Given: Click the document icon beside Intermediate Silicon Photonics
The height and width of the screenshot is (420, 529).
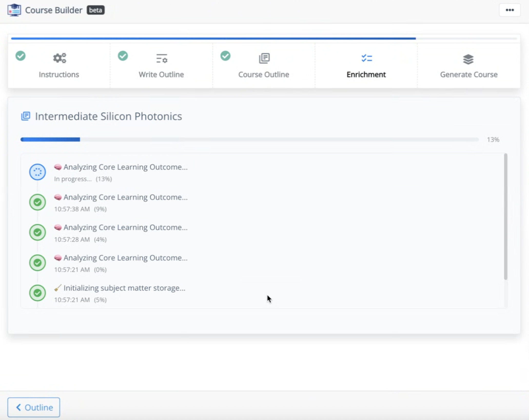Looking at the screenshot, I should tap(25, 116).
